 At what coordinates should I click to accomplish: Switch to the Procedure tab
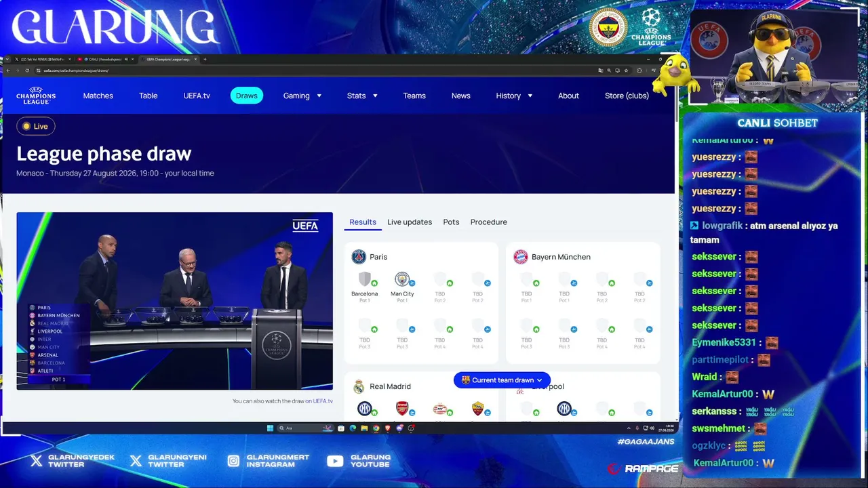coord(489,222)
